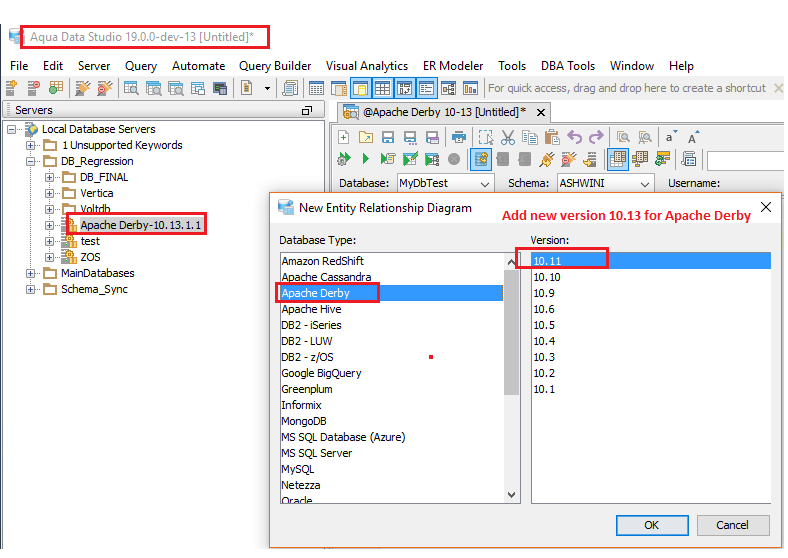Click the Open file folder icon in query toolbar
This screenshot has width=788, height=558.
(x=366, y=137)
